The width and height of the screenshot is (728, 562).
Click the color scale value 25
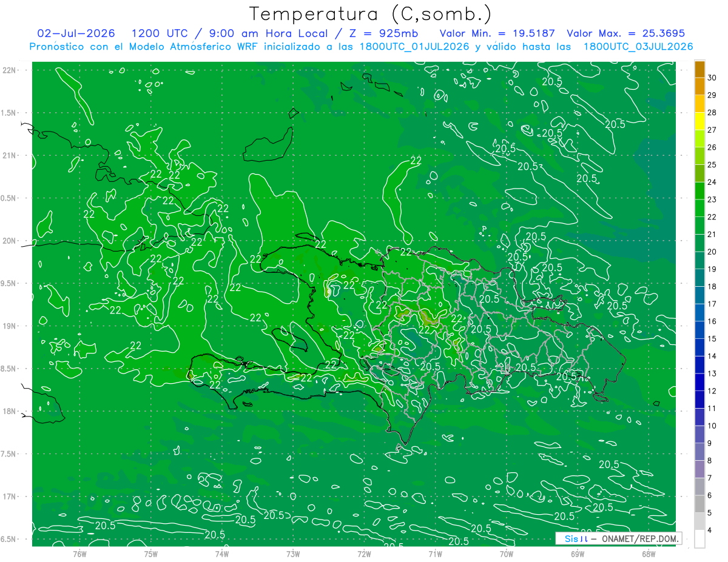click(712, 164)
